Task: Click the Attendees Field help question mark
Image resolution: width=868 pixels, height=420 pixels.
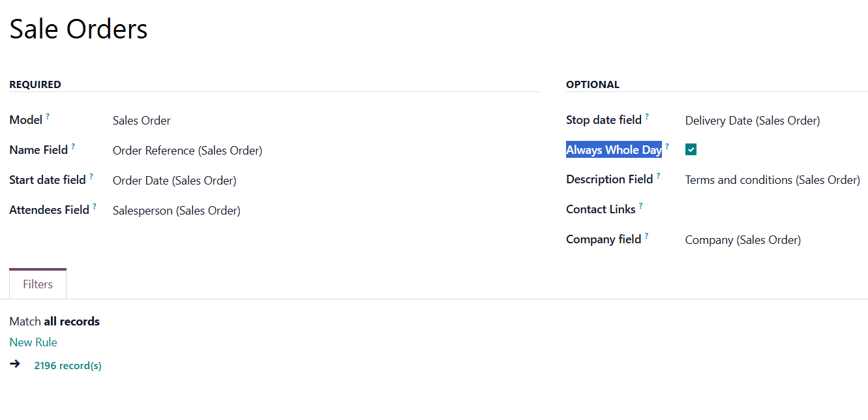Action: pyautogui.click(x=95, y=207)
